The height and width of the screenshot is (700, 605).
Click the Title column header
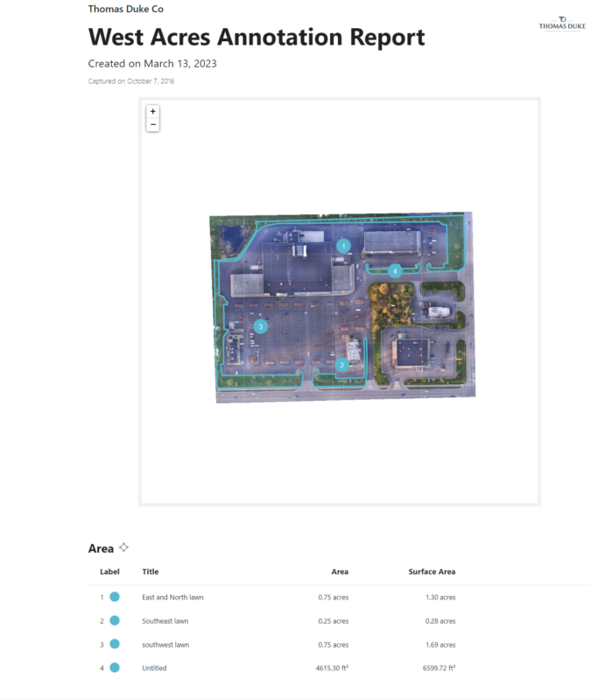point(151,572)
